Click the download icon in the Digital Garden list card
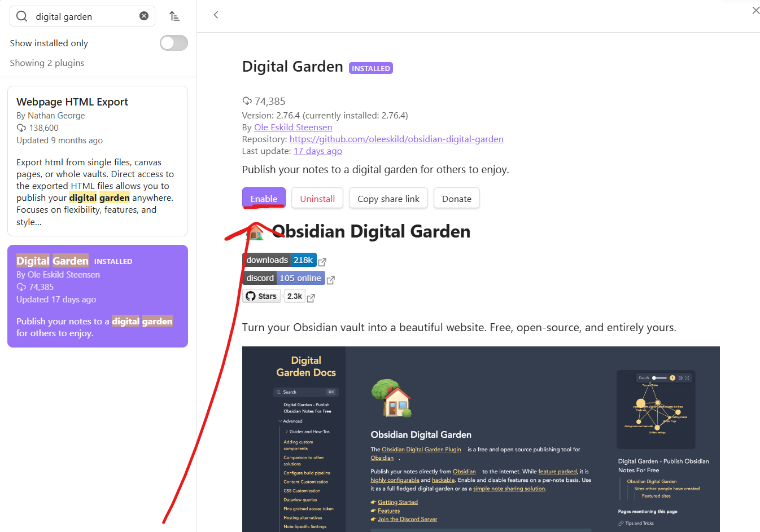This screenshot has width=760, height=532. tap(21, 287)
